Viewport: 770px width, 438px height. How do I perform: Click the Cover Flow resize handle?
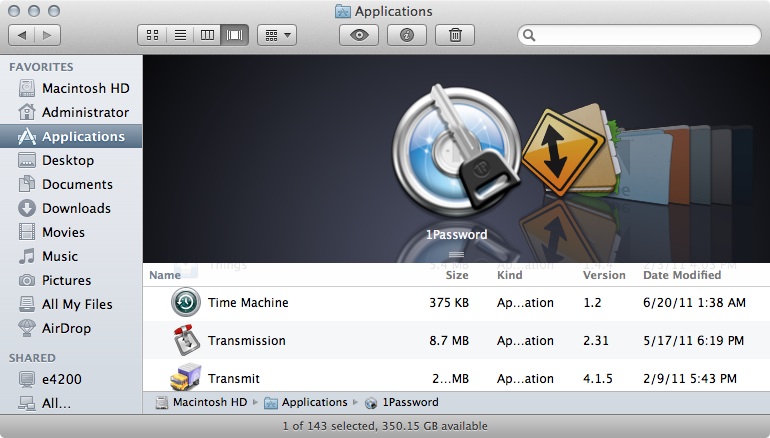click(456, 254)
